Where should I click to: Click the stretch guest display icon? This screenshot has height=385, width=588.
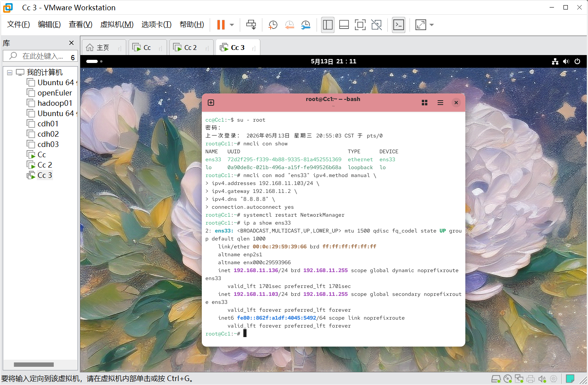421,25
